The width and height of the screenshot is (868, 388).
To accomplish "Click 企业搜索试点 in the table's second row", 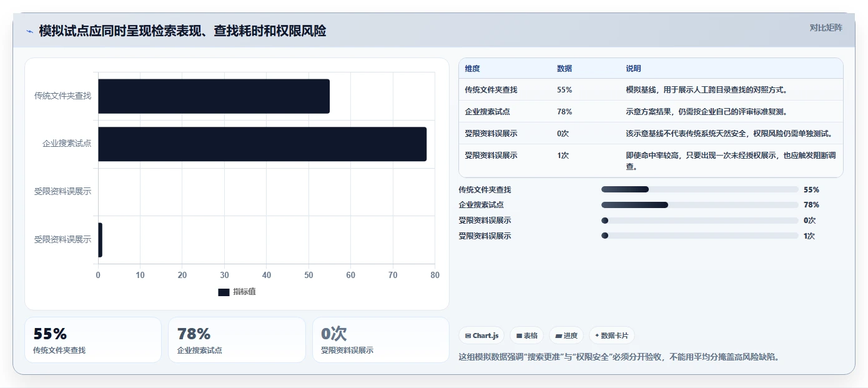I will (487, 112).
